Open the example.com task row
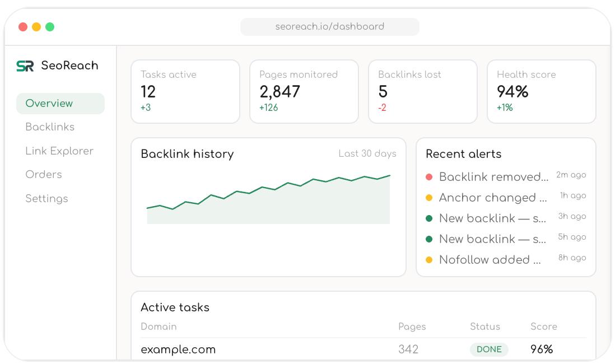This screenshot has width=615, height=364. click(363, 349)
